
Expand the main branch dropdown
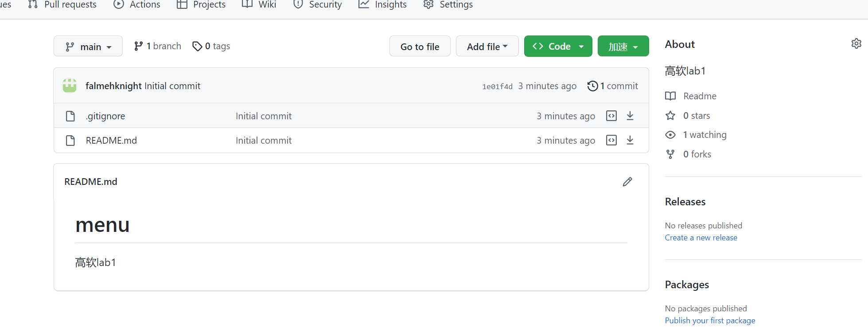[88, 47]
